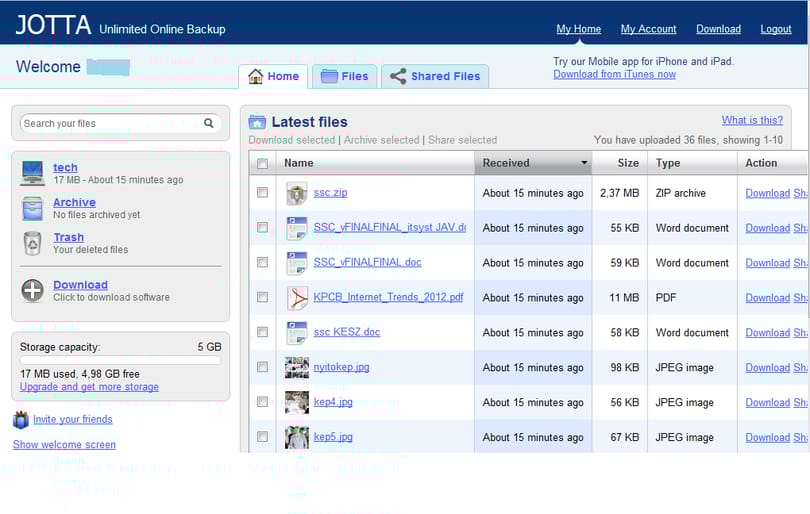810x514 pixels.
Task: Check the box for nyitokep.jpg
Action: coord(262,367)
